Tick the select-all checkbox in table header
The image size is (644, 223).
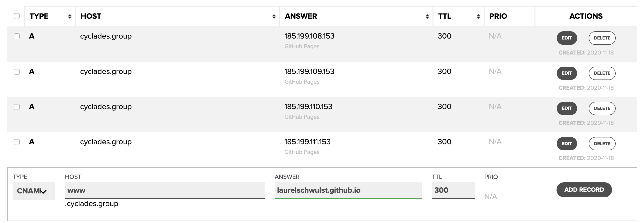pos(17,16)
